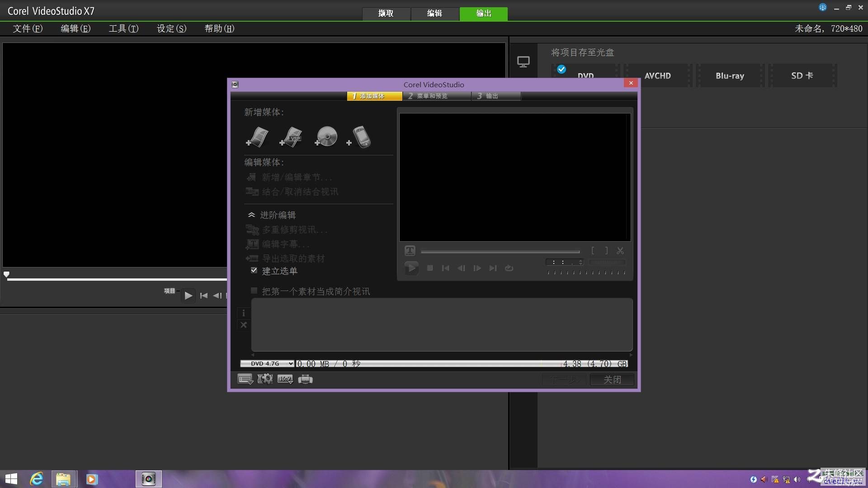Toggle repeat playback in dialog preview
The height and width of the screenshot is (488, 868).
(x=509, y=268)
